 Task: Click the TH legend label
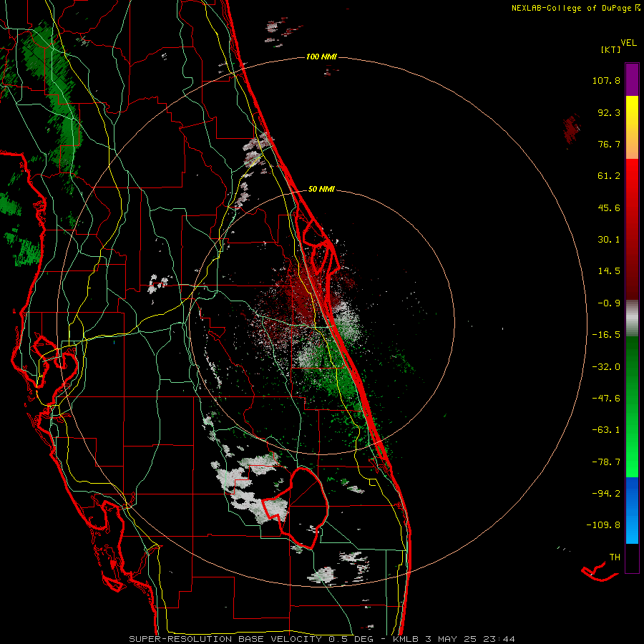(615, 557)
